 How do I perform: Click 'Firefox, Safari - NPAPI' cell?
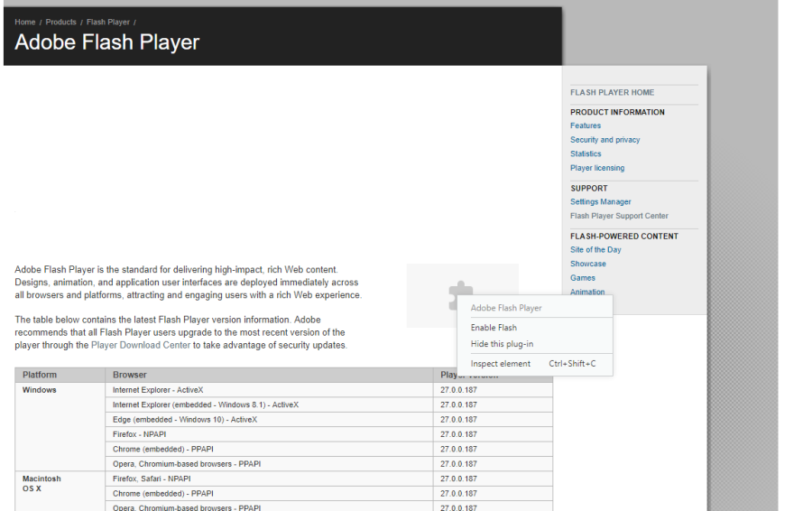269,478
